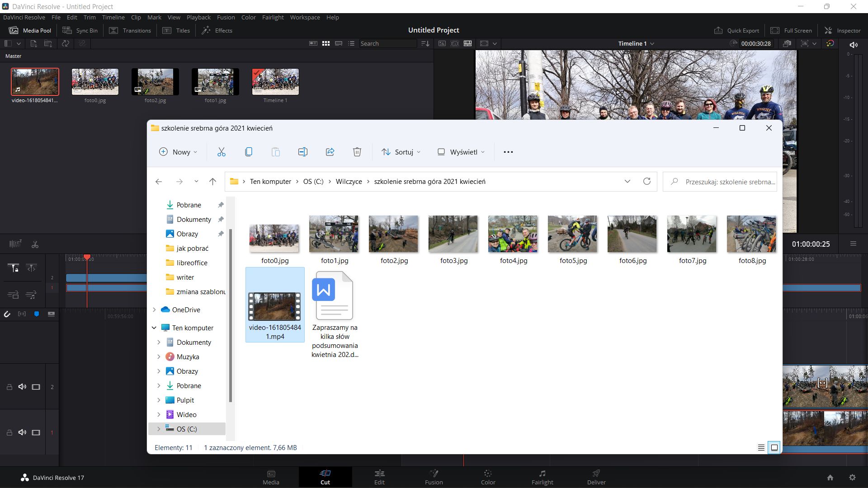This screenshot has width=868, height=488.
Task: Open the Effects panel
Action: pos(217,30)
